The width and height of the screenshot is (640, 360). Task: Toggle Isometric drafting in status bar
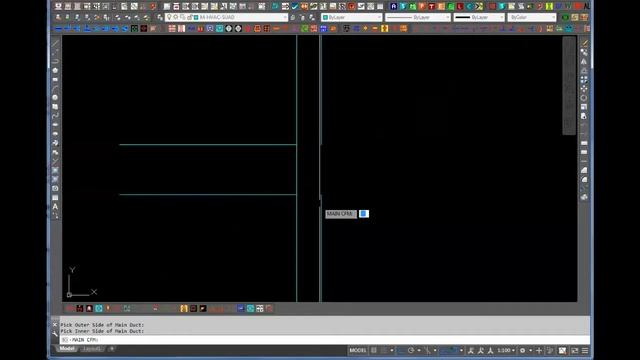pos(427,350)
